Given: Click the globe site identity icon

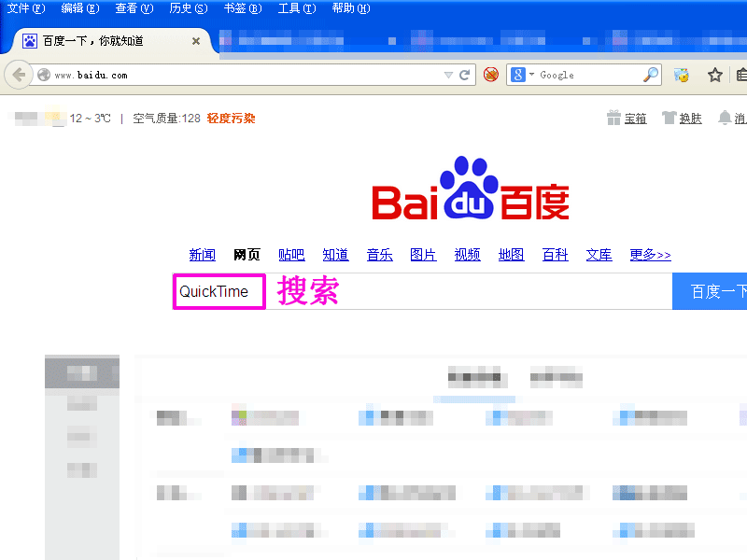Looking at the screenshot, I should pyautogui.click(x=44, y=75).
